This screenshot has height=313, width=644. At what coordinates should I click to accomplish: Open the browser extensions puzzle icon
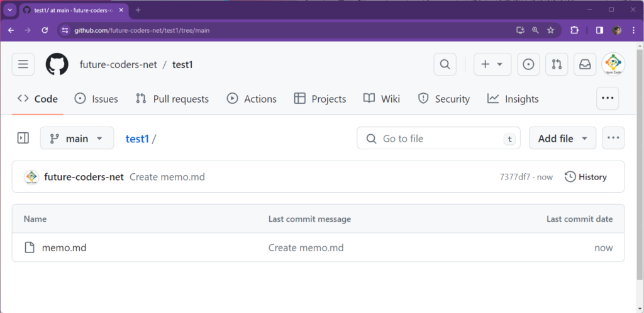tap(574, 30)
